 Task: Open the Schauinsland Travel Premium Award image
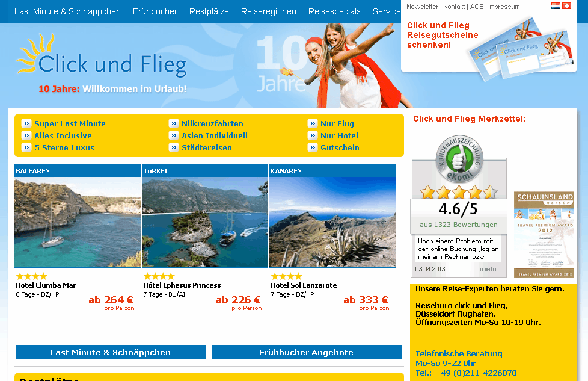coord(544,235)
